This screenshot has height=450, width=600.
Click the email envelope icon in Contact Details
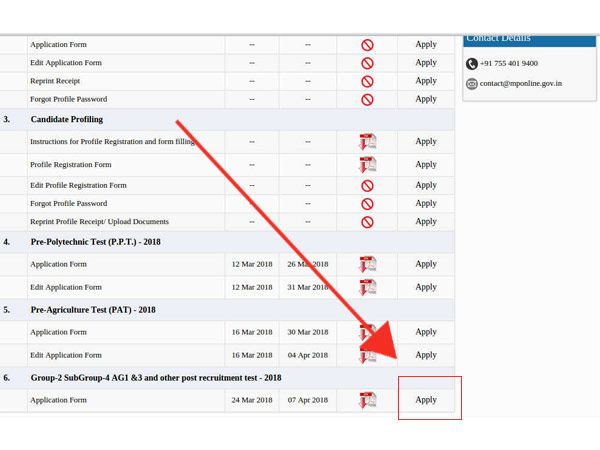tap(472, 83)
